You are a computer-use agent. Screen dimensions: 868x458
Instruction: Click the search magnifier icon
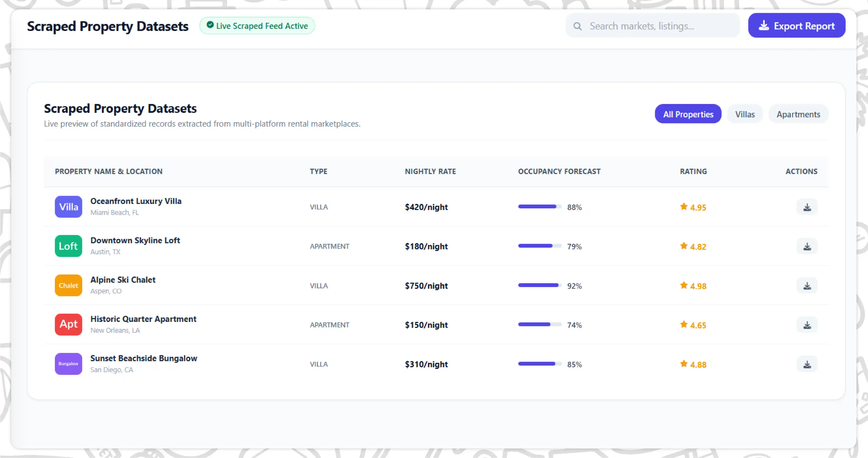tap(577, 26)
